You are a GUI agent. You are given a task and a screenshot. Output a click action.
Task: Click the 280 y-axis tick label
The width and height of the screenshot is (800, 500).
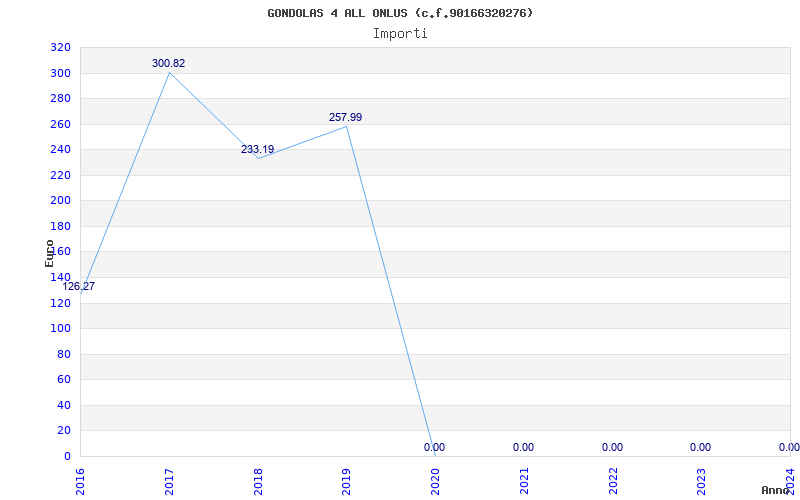[60, 99]
